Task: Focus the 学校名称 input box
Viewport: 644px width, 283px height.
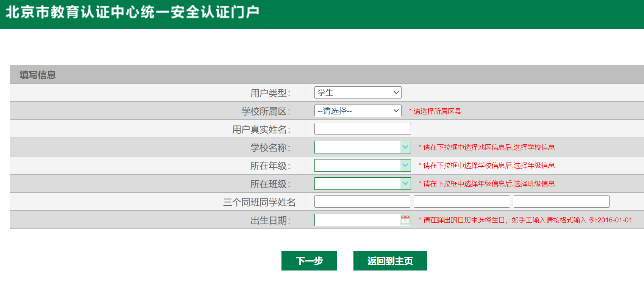Action: (x=357, y=147)
